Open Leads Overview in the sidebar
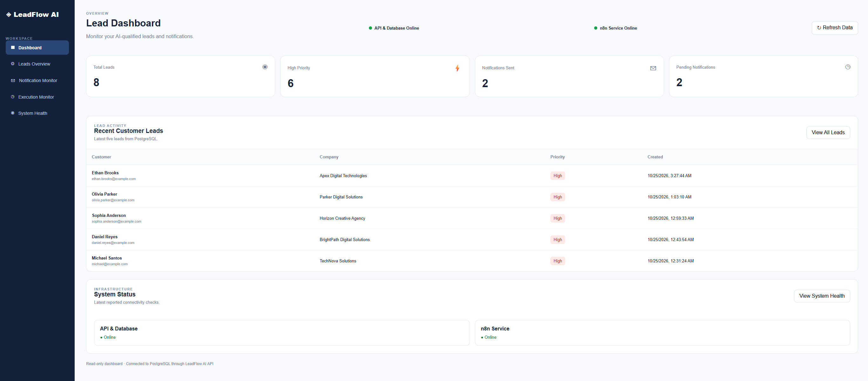This screenshot has height=381, width=868. point(37,64)
